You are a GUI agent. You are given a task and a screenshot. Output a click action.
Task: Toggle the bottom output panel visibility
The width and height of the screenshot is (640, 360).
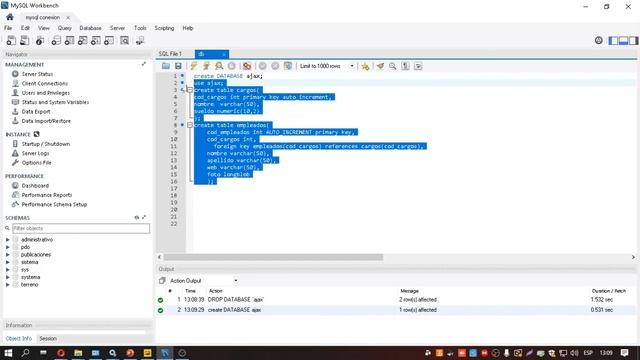[x=623, y=40]
